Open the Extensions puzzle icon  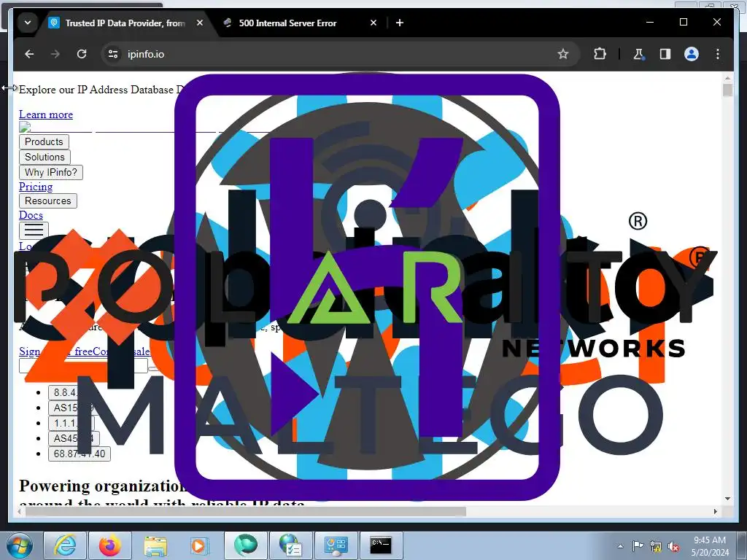pos(600,54)
